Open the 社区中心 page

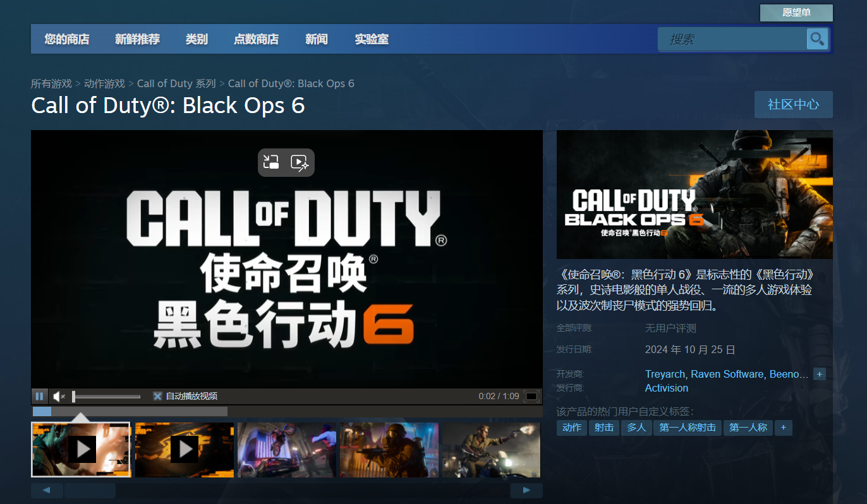[794, 104]
